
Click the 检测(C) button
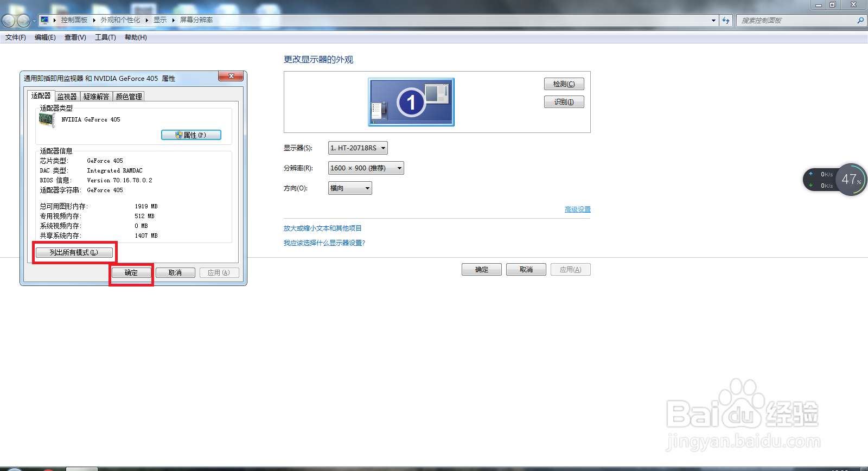[x=564, y=84]
